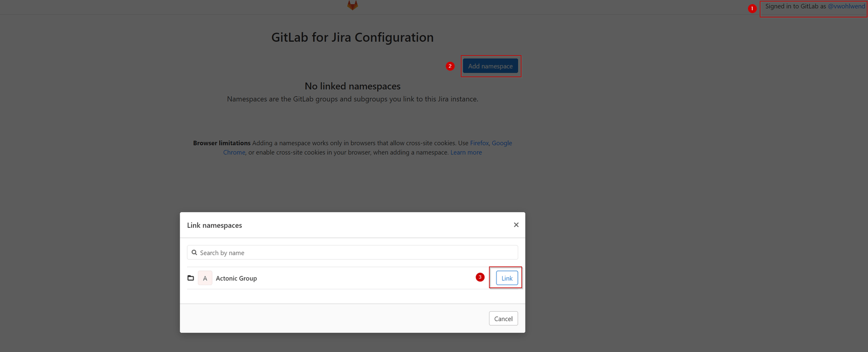This screenshot has height=352, width=868.
Task: Click GitLab for Jira Configuration heading
Action: click(x=352, y=37)
